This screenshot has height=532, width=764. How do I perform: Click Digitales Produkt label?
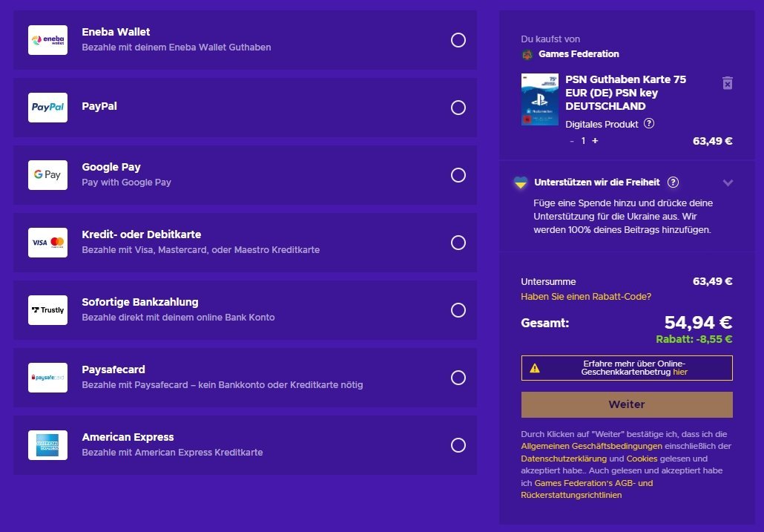(x=602, y=124)
